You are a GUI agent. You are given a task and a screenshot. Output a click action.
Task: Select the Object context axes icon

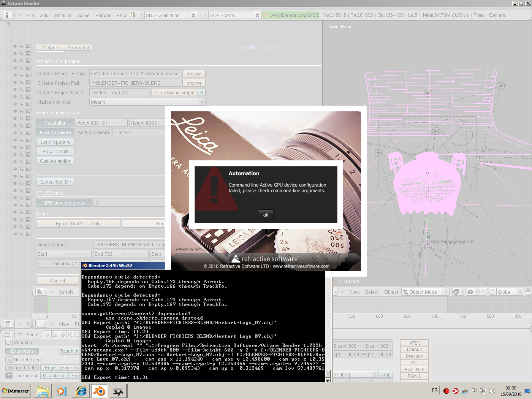[70, 334]
